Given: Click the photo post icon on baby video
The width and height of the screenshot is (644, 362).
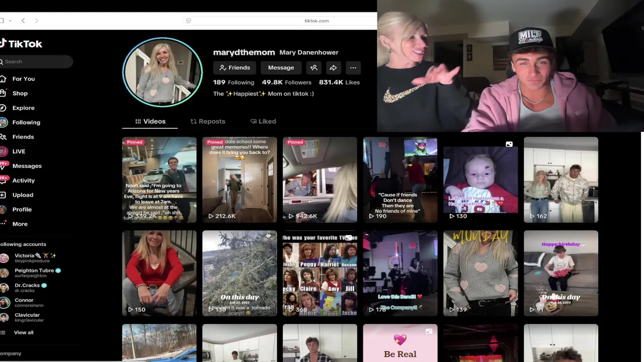Looking at the screenshot, I should [x=509, y=144].
